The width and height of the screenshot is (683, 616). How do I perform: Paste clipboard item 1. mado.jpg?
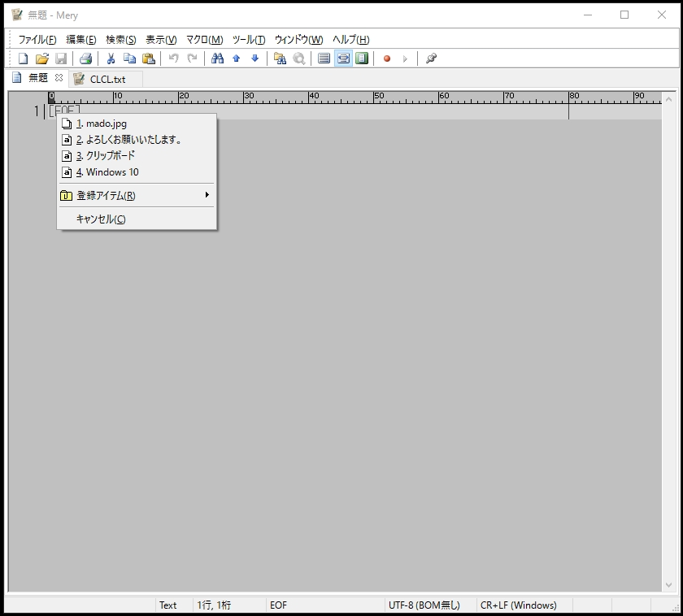pos(137,124)
